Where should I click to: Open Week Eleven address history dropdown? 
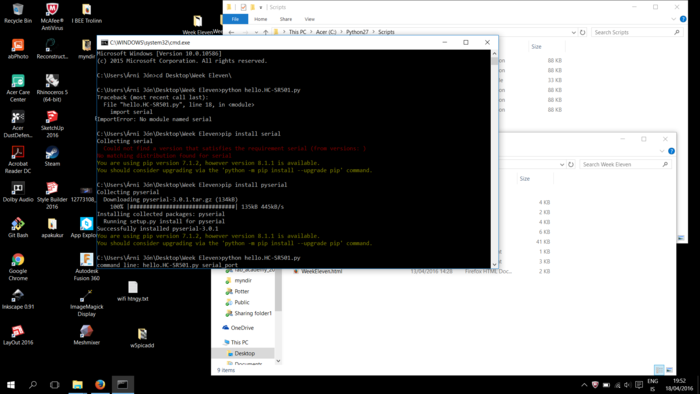[562, 165]
